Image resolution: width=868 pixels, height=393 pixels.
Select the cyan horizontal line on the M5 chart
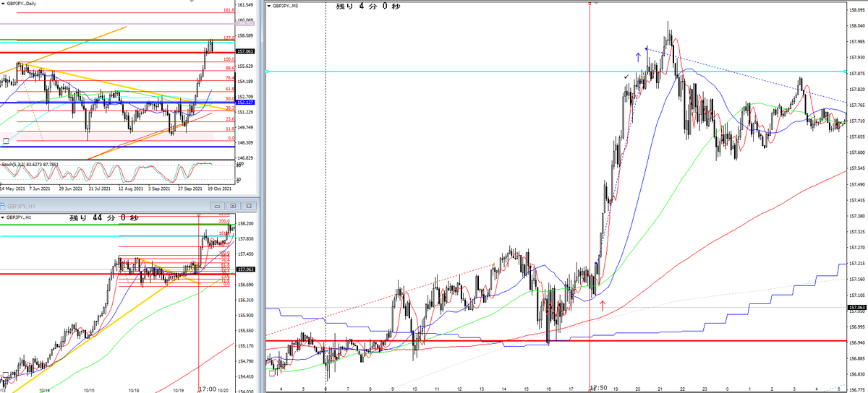pyautogui.click(x=556, y=72)
